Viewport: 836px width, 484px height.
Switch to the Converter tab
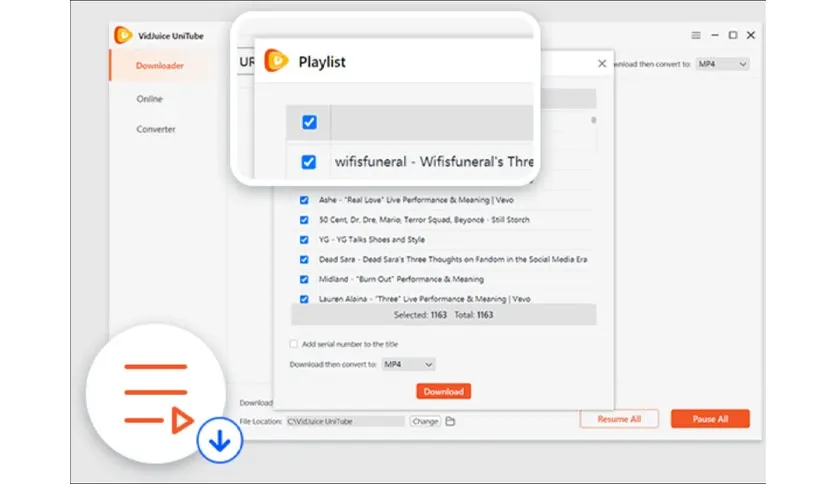pyautogui.click(x=156, y=129)
